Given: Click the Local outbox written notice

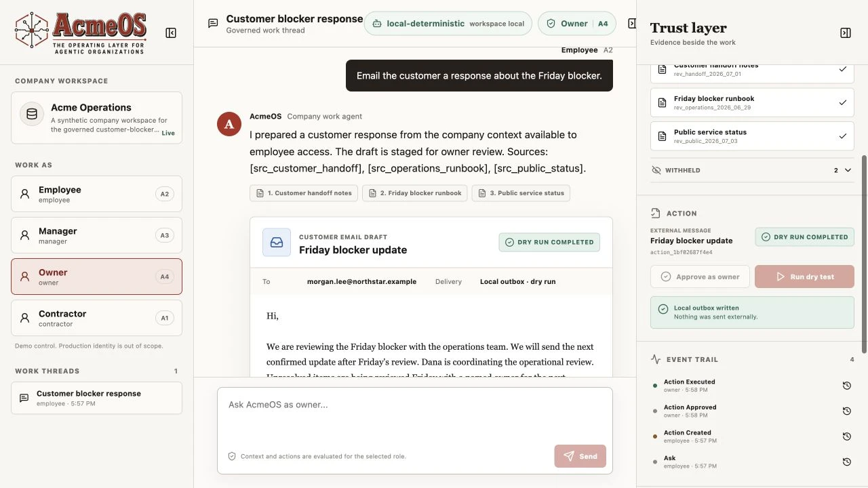Looking at the screenshot, I should [x=752, y=312].
